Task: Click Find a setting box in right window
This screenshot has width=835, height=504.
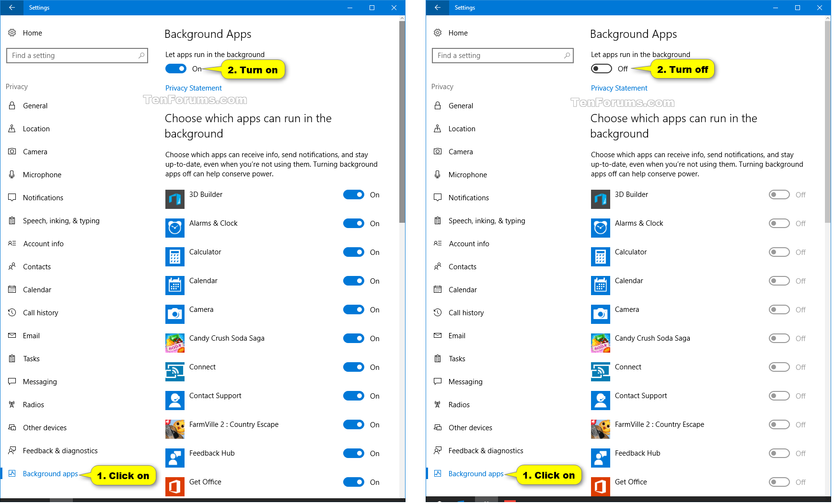Action: [503, 56]
